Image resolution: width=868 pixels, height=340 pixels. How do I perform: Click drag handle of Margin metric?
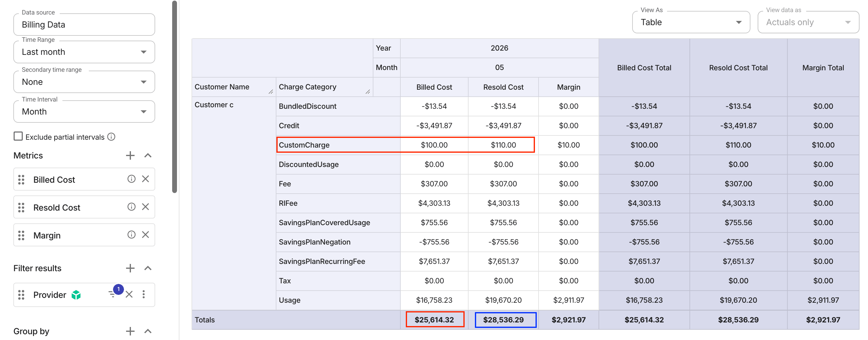point(21,235)
